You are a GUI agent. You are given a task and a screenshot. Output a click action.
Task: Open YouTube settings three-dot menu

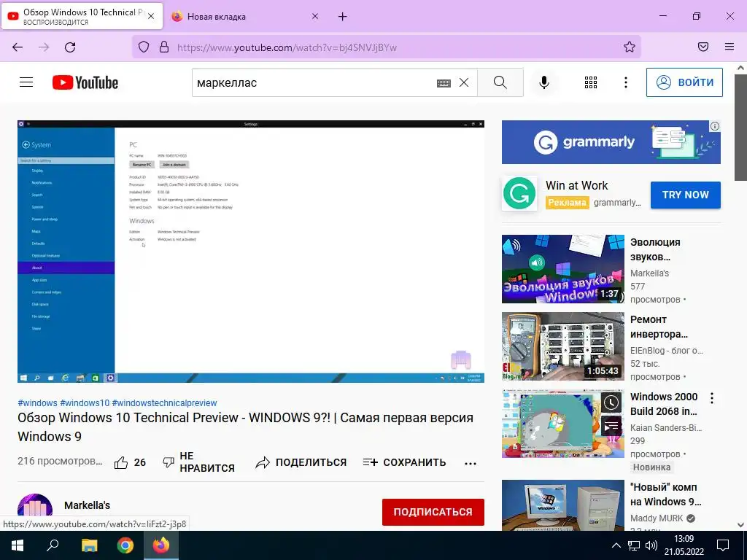(x=625, y=82)
